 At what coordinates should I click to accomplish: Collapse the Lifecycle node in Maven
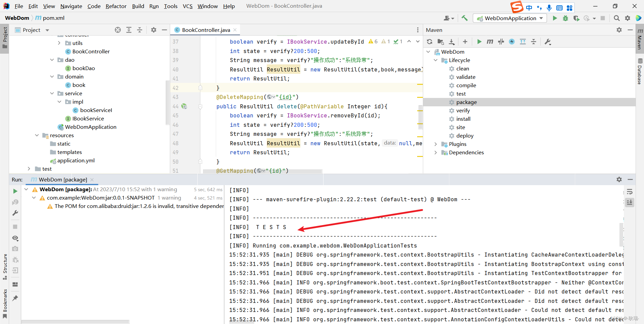click(436, 60)
